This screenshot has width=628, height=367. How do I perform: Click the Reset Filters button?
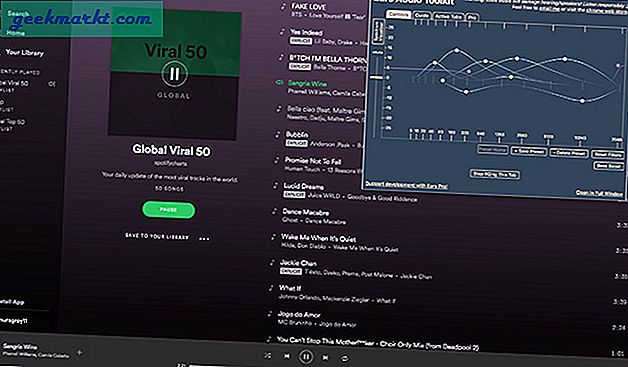point(608,154)
